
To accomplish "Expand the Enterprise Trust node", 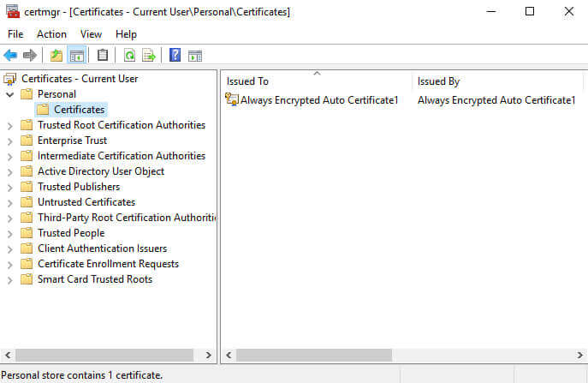I will [10, 141].
